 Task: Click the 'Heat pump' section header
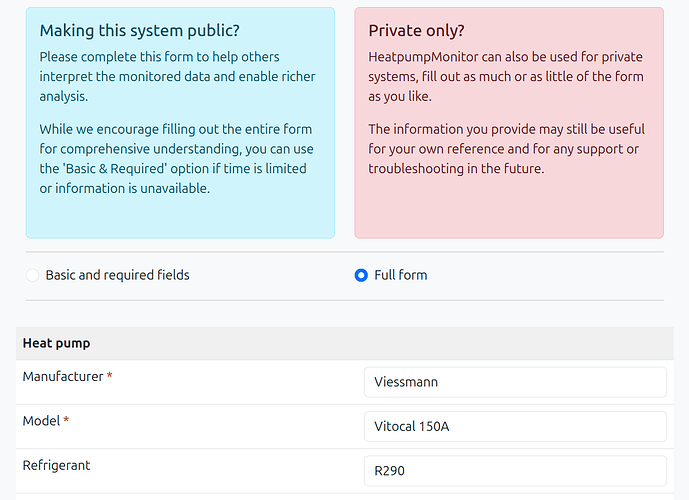point(56,343)
